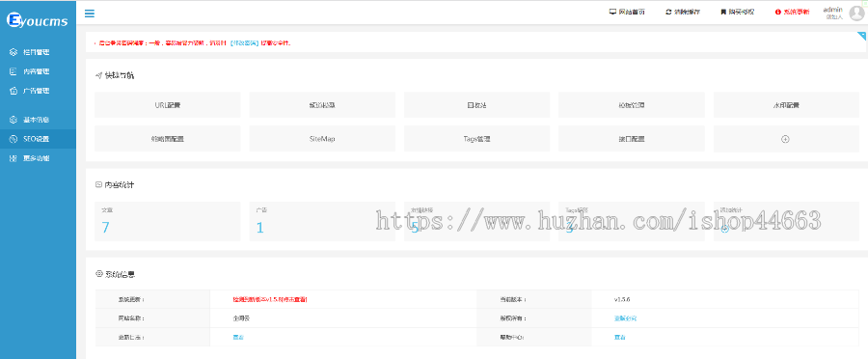Screen dimensions: 868x359
Task: Click the red alert icon for 系统更新
Action: [x=777, y=12]
